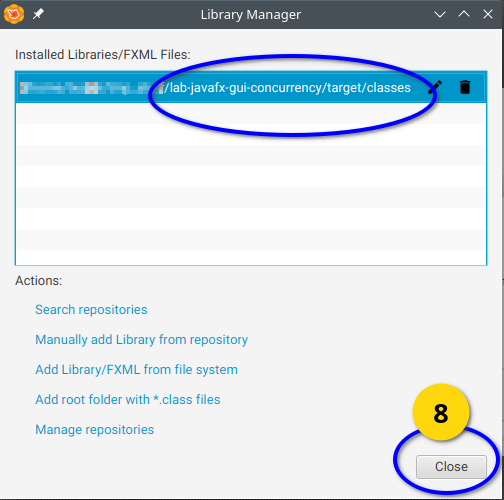Click the Close button
Viewport: 504px width, 500px height.
[x=451, y=467]
